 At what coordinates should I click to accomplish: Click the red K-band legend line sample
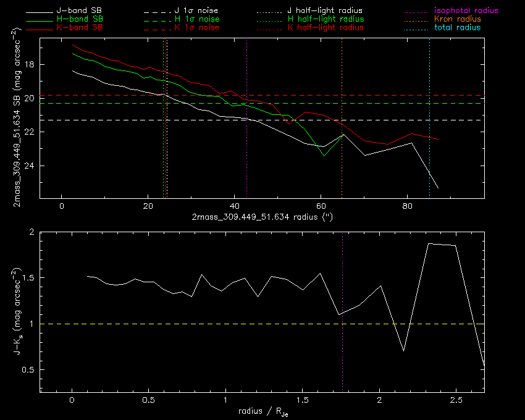40,30
